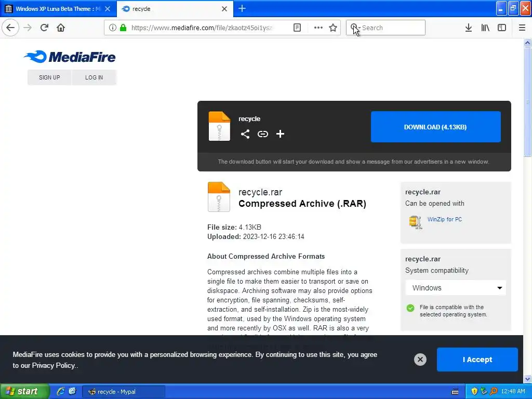Click recycle - Mypal taskbar button
The width and height of the screenshot is (532, 399).
[x=124, y=392]
